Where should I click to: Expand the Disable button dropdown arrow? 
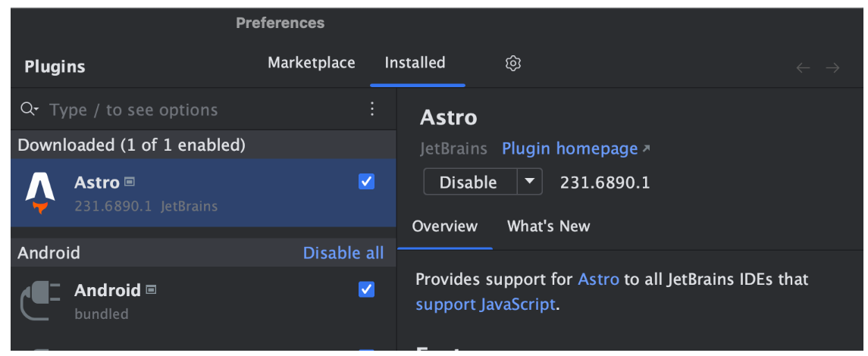530,182
